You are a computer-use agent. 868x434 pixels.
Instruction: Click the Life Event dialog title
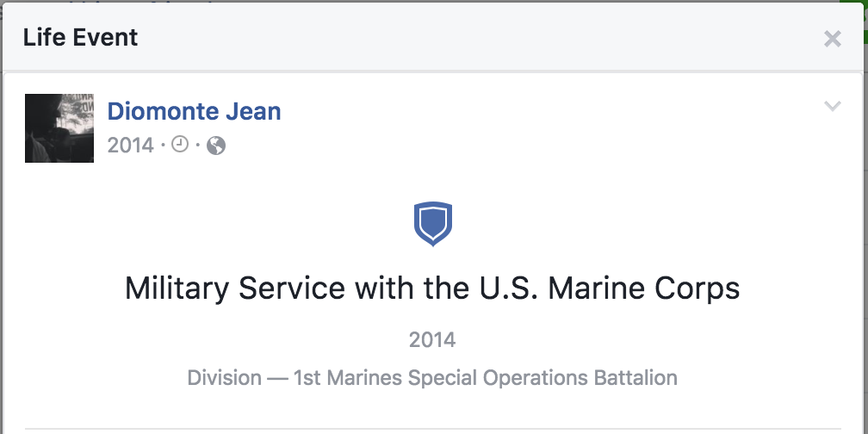pyautogui.click(x=80, y=38)
